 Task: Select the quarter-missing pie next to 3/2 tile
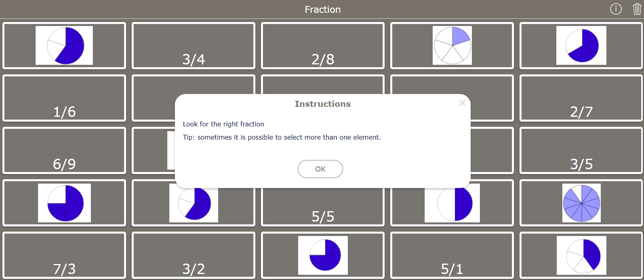[323, 255]
